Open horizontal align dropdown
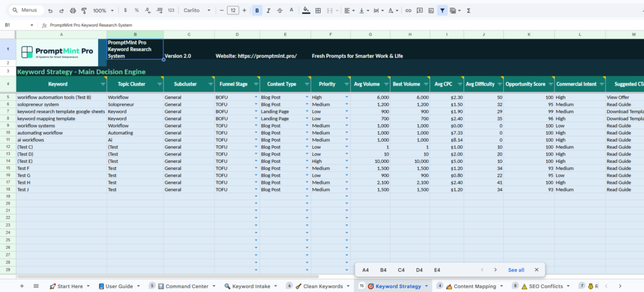This screenshot has height=292, width=644. (350, 10)
